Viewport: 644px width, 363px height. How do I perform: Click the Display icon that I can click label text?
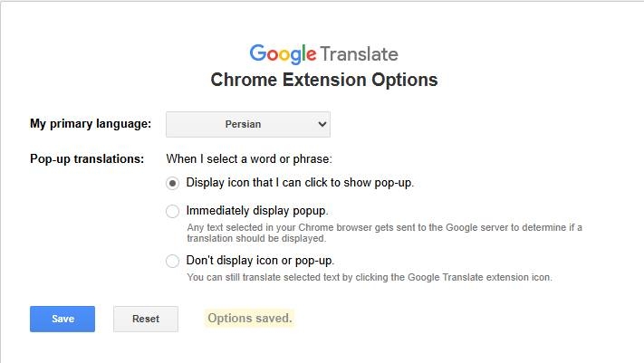tap(300, 183)
